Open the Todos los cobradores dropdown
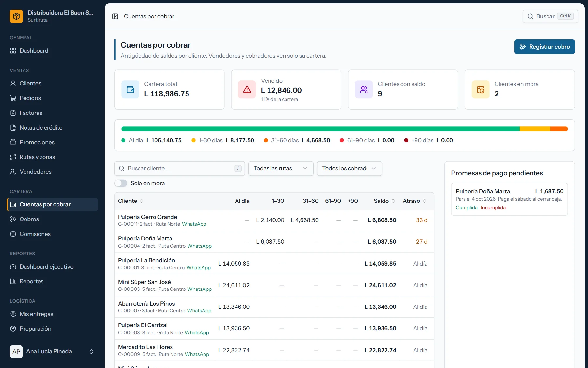This screenshot has width=588, height=368. coord(350,168)
